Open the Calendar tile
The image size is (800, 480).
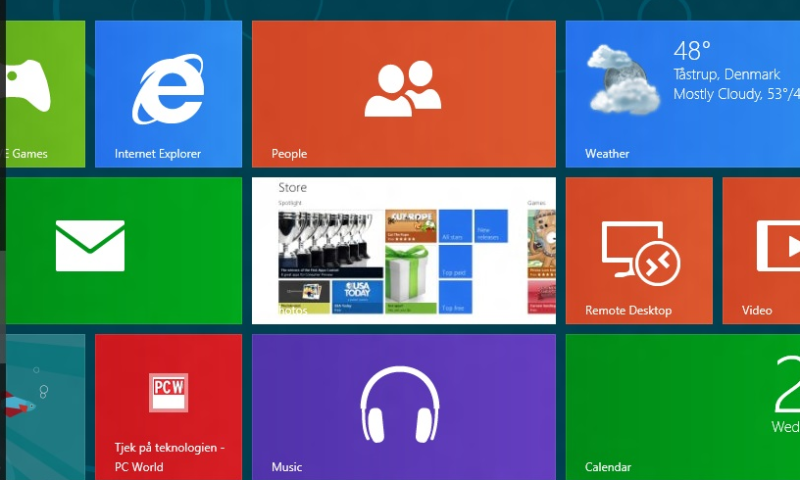pos(683,407)
